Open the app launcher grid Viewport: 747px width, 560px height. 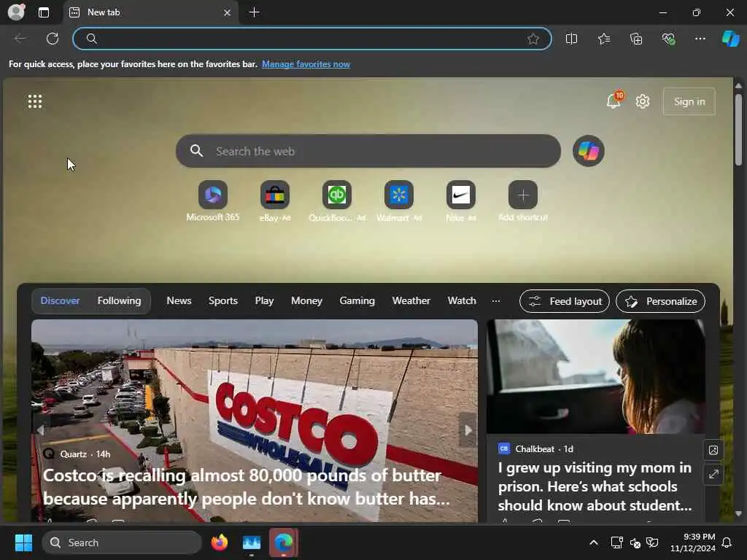(35, 101)
